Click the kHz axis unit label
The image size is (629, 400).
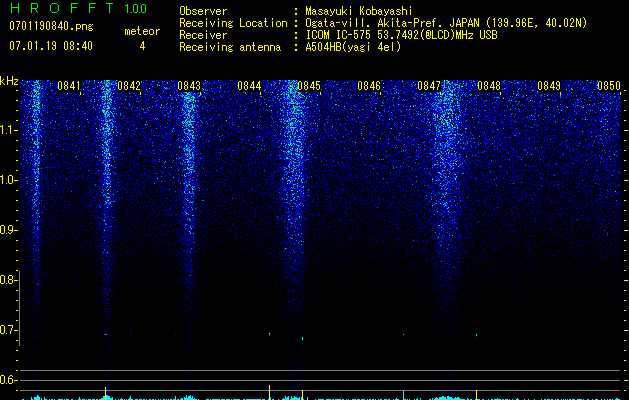pos(9,81)
